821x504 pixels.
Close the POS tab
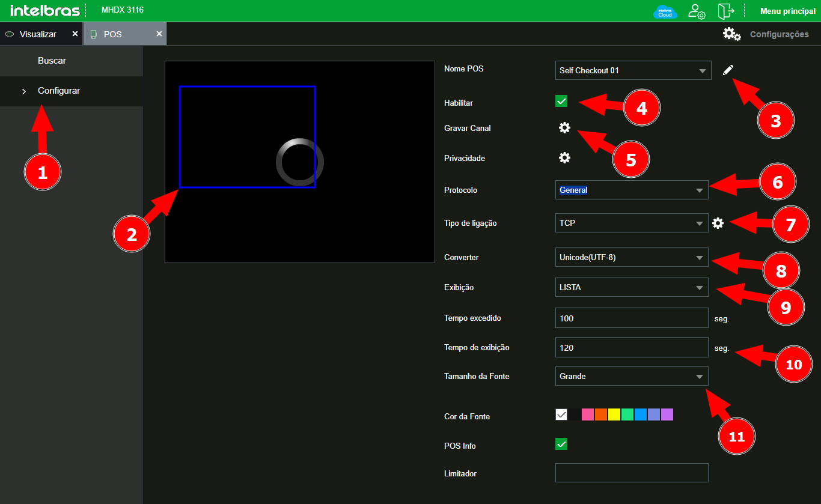tap(159, 34)
